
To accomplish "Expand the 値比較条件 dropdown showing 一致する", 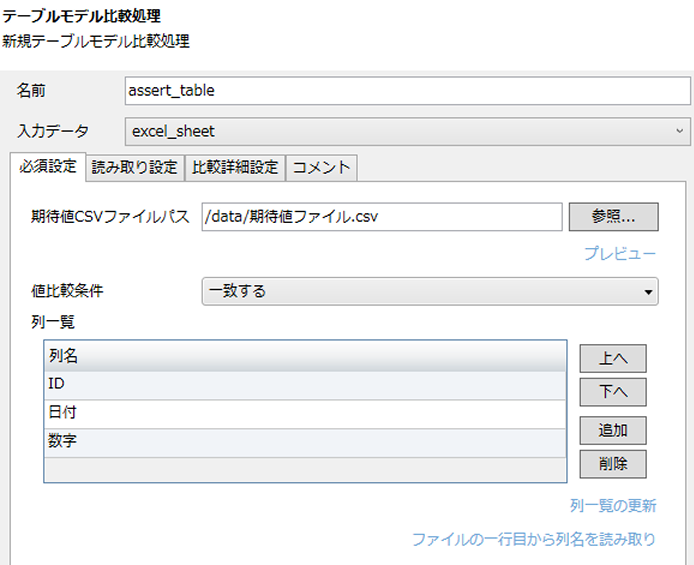I will [430, 291].
